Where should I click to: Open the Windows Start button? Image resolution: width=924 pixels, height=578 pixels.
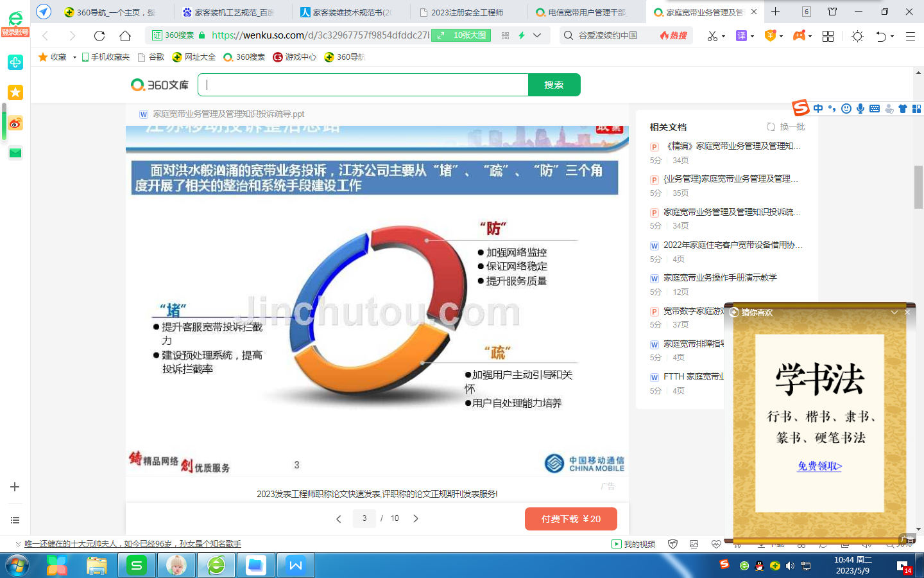[x=17, y=565]
